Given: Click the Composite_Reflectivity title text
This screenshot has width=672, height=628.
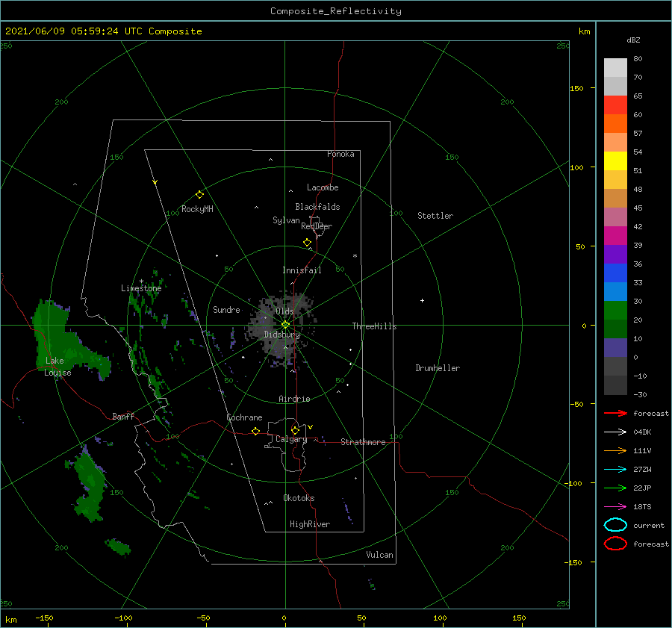Looking at the screenshot, I should pyautogui.click(x=336, y=11).
